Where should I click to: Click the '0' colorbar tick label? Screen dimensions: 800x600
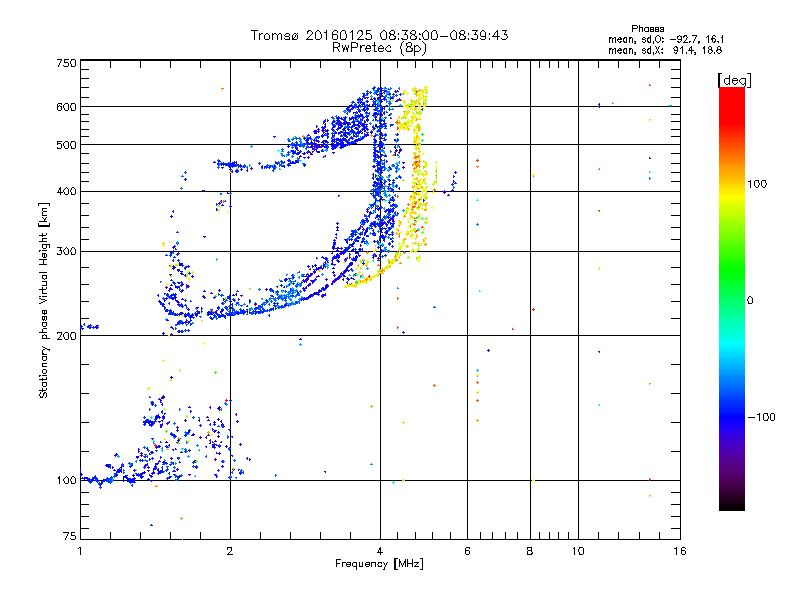750,301
